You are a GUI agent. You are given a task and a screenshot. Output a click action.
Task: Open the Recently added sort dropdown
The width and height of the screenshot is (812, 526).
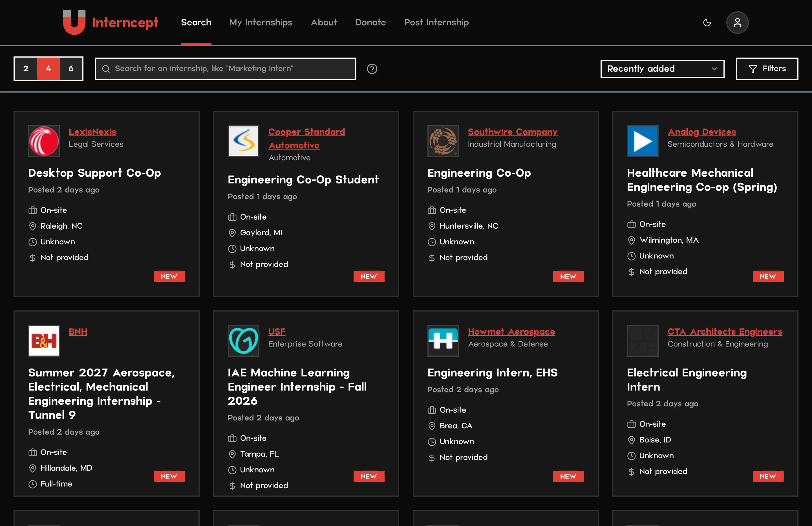click(x=662, y=69)
